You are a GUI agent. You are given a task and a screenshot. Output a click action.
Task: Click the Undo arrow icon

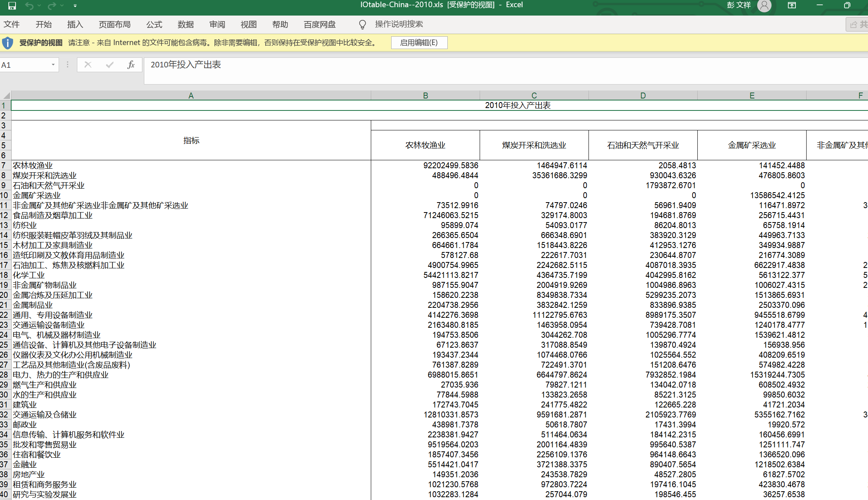click(x=29, y=6)
